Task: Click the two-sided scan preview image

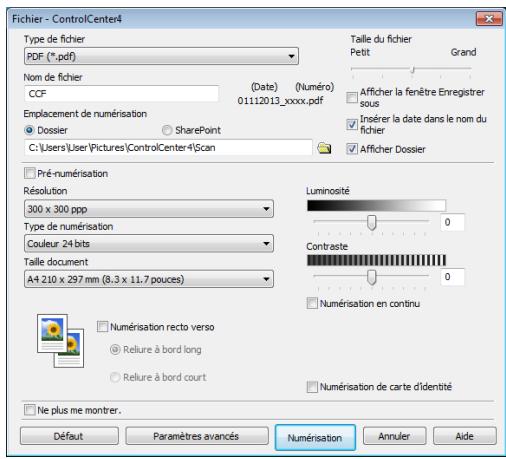Action: pyautogui.click(x=60, y=341)
